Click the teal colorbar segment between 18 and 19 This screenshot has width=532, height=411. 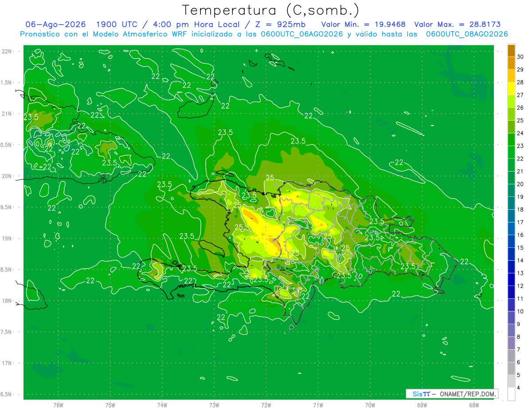point(511,203)
